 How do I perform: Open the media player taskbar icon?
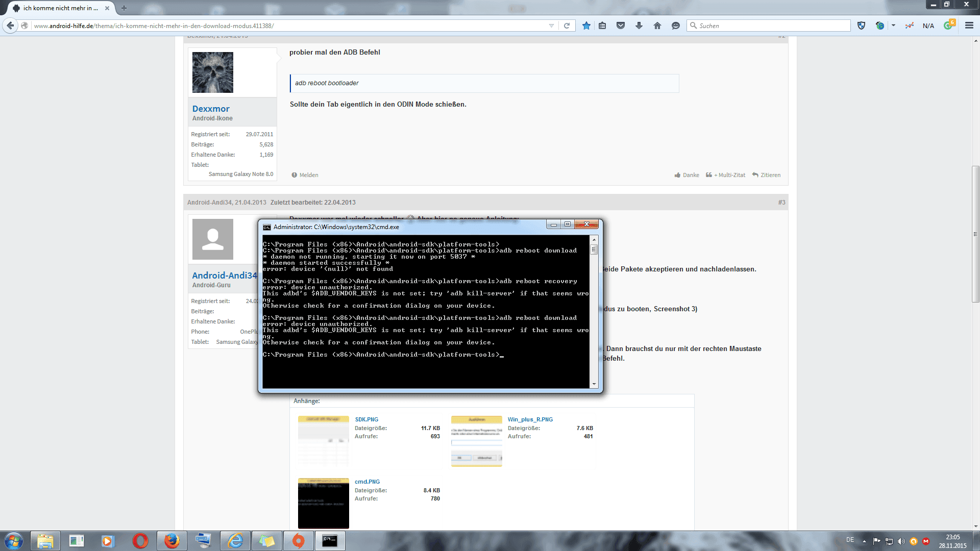(x=108, y=541)
